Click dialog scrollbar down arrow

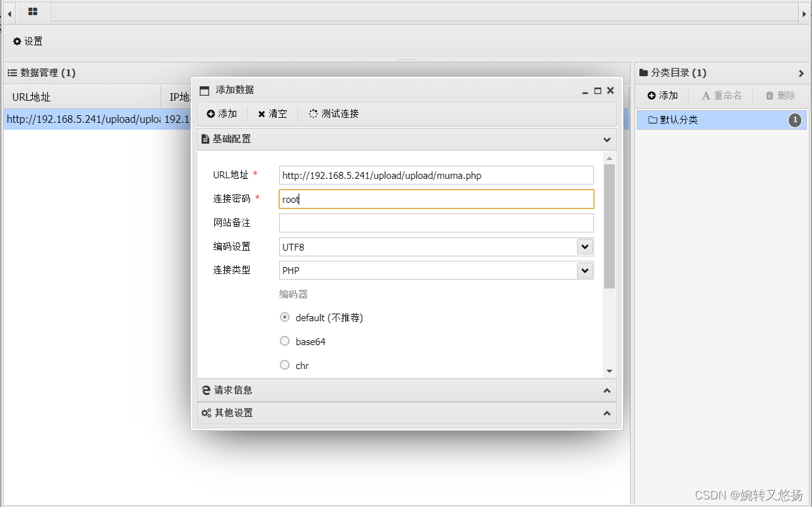click(x=609, y=372)
